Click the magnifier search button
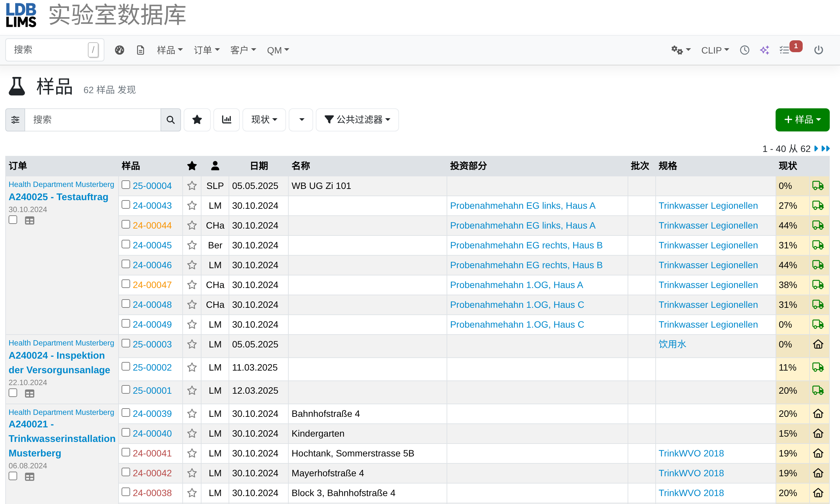This screenshot has height=504, width=840. pos(170,120)
